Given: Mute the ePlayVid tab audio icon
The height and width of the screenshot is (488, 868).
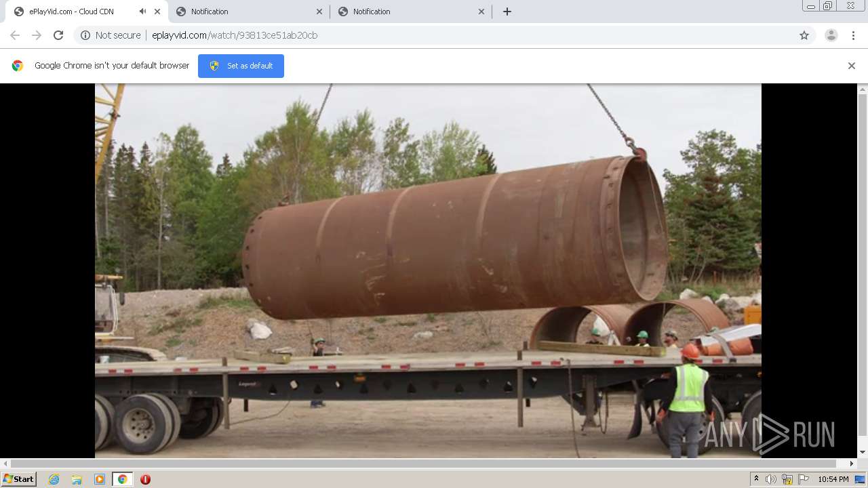Looking at the screenshot, I should point(142,12).
